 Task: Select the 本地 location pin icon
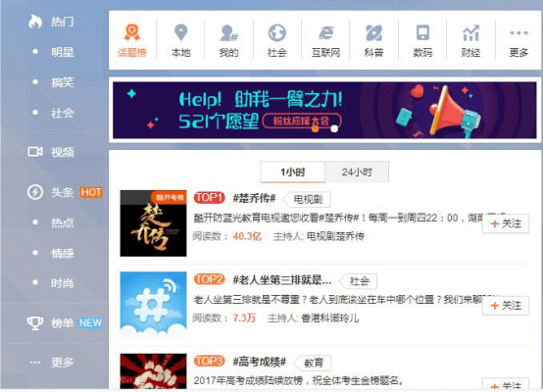click(x=180, y=33)
